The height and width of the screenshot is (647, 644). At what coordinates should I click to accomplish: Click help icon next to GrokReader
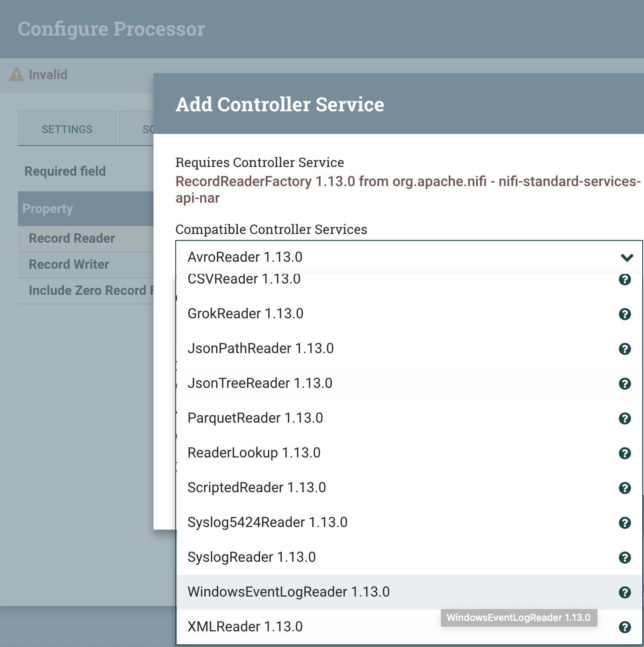coord(624,314)
